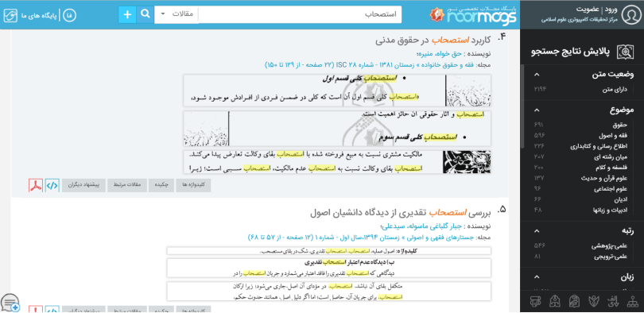Collapse the موضوع filter section
Viewport: 644px width, 313px height.
click(537, 110)
